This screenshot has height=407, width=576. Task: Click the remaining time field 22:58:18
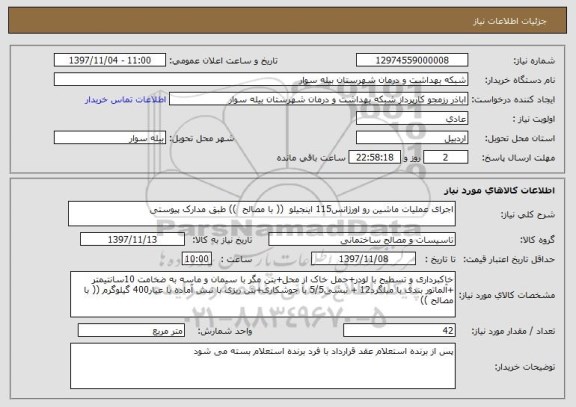tap(374, 157)
